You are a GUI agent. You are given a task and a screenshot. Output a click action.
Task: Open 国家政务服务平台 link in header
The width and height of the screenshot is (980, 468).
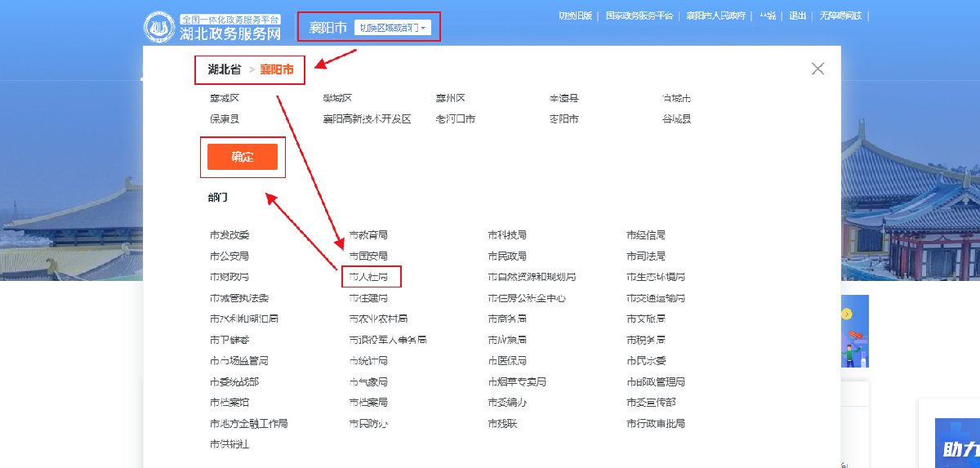pos(640,16)
